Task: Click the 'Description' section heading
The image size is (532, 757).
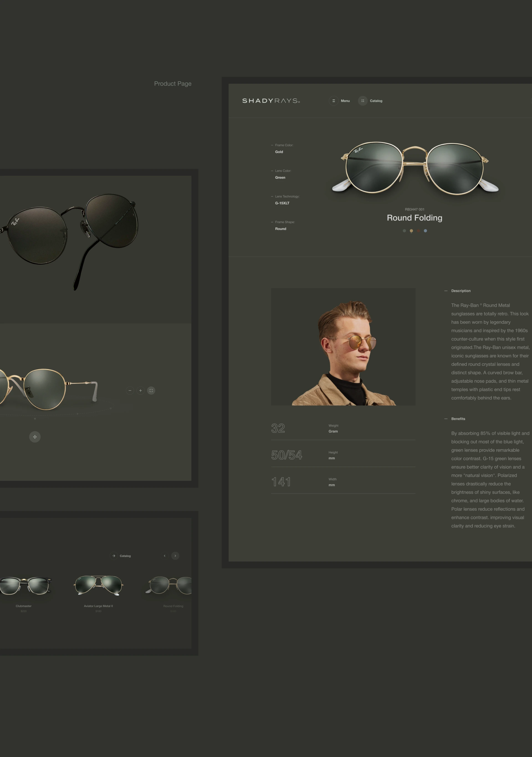Action: [x=461, y=291]
